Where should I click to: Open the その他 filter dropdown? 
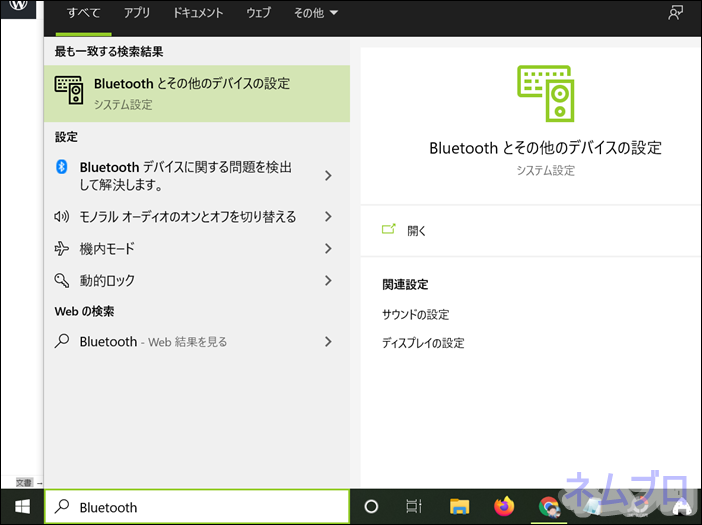point(316,14)
